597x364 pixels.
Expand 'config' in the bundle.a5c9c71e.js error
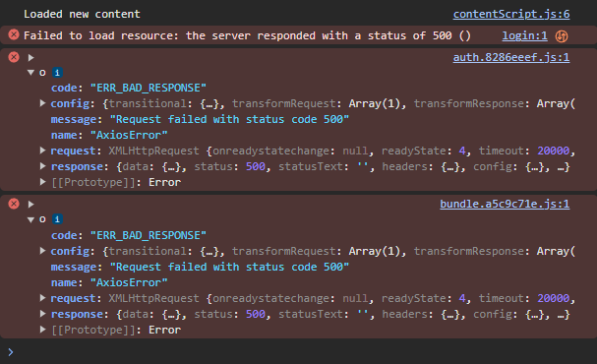click(42, 251)
